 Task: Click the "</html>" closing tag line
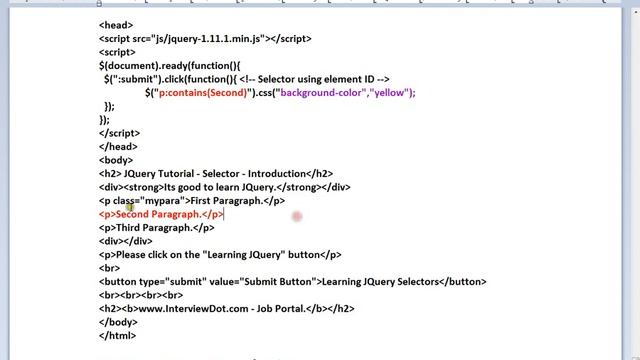[118, 336]
